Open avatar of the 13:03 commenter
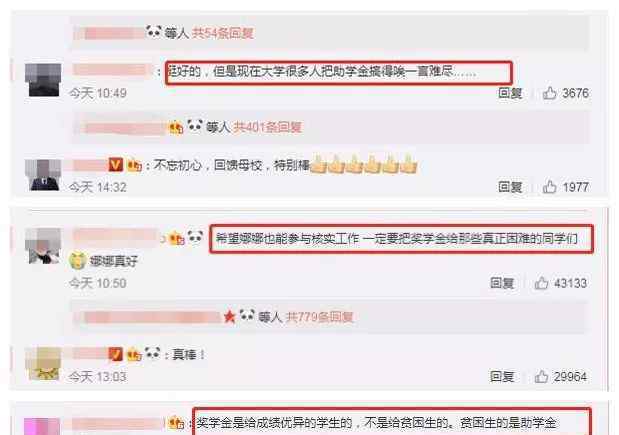The height and width of the screenshot is (435, 619). tap(43, 364)
